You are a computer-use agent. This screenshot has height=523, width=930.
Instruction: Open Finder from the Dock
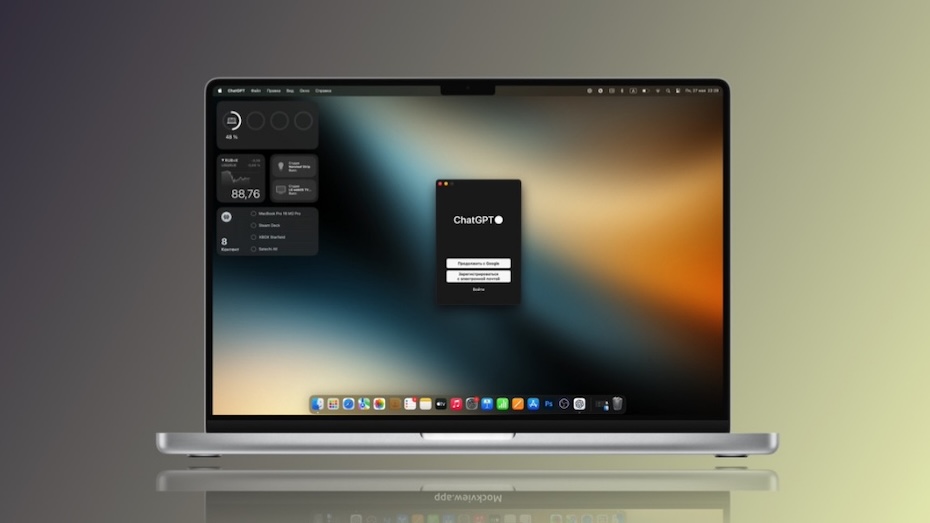click(318, 404)
